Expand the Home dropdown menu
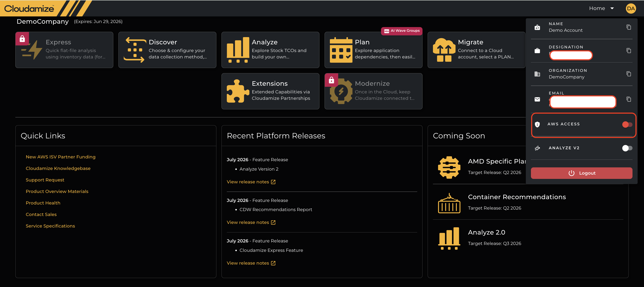Viewport: 644px width, 287px height. [601, 9]
